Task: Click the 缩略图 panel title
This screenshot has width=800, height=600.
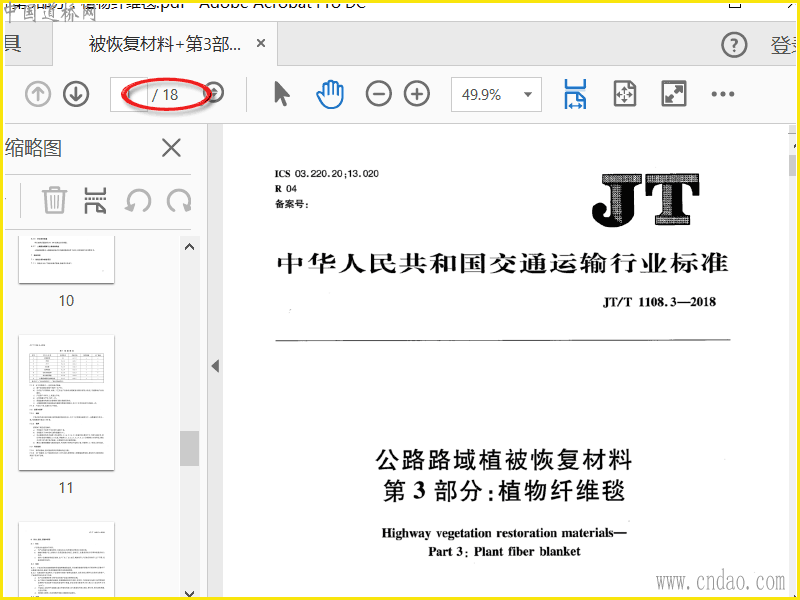Action: click(33, 148)
